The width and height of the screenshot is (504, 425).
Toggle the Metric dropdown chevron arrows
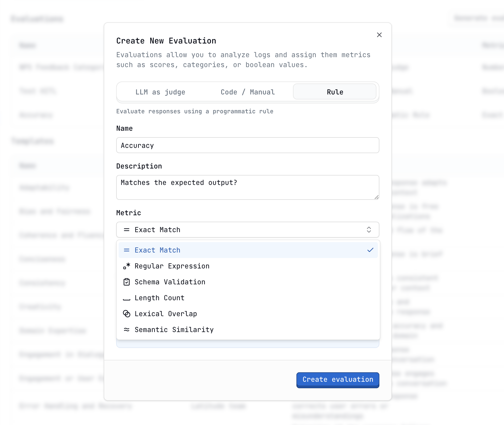coord(369,230)
